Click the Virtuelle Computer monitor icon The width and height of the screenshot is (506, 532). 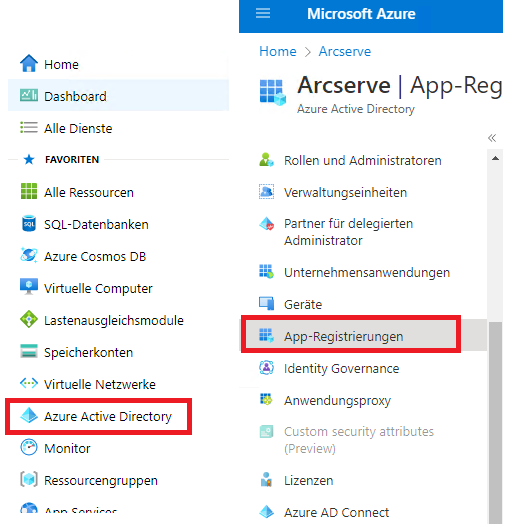click(29, 287)
